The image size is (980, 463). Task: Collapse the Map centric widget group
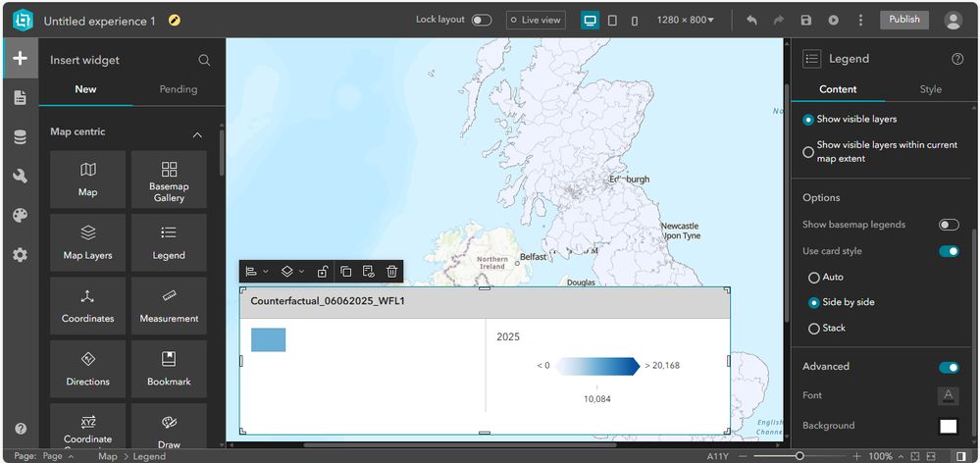197,135
